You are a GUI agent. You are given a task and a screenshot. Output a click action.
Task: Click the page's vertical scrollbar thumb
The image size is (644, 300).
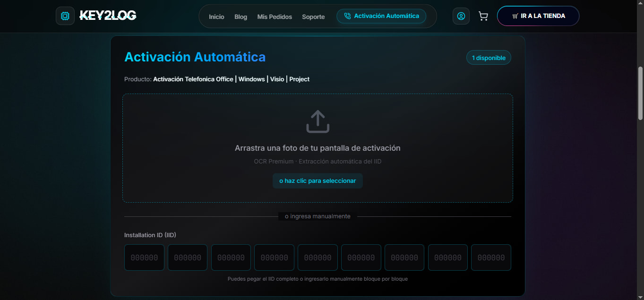click(x=640, y=93)
